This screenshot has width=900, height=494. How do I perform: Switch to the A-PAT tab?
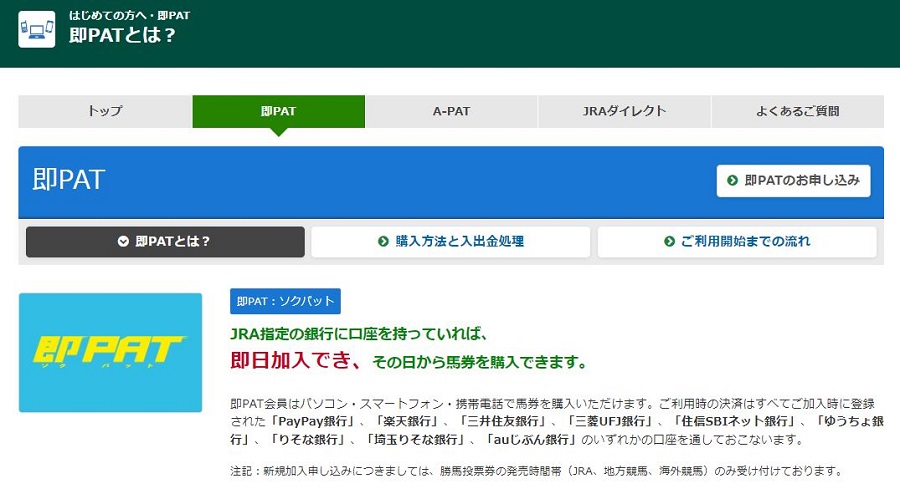[x=451, y=111]
